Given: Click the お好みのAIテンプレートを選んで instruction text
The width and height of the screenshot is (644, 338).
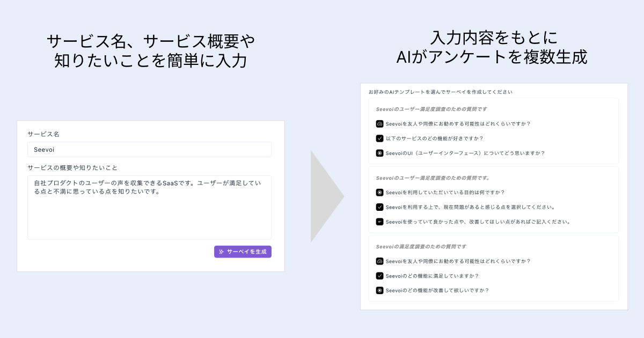Looking at the screenshot, I should coord(440,92).
